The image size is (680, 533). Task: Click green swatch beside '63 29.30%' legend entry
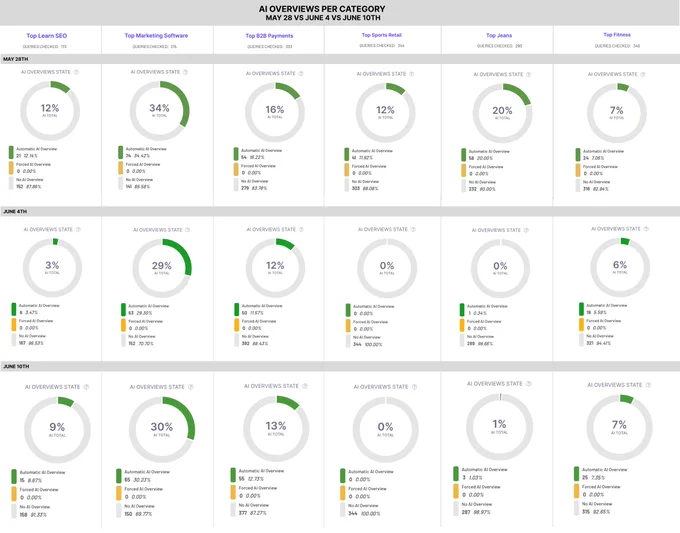click(x=123, y=310)
